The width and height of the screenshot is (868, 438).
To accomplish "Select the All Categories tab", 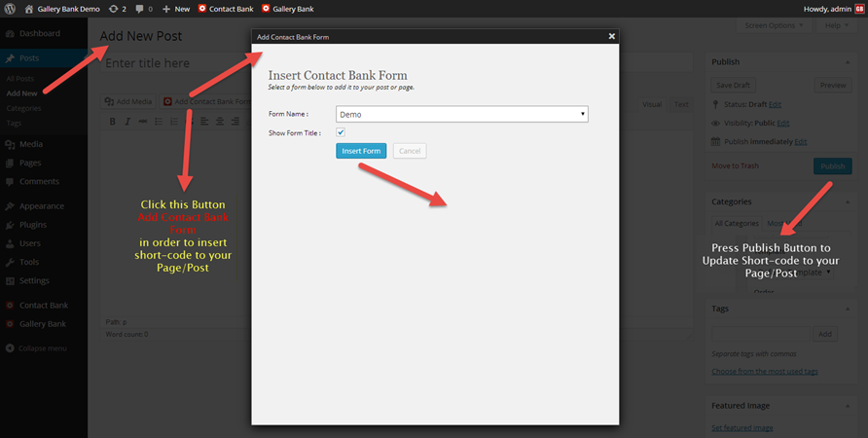I will 737,224.
